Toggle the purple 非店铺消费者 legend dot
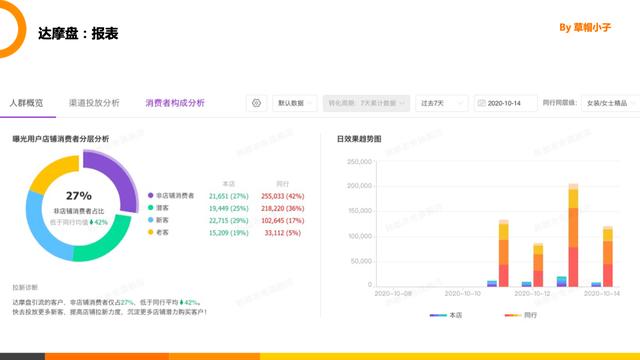 [x=151, y=196]
